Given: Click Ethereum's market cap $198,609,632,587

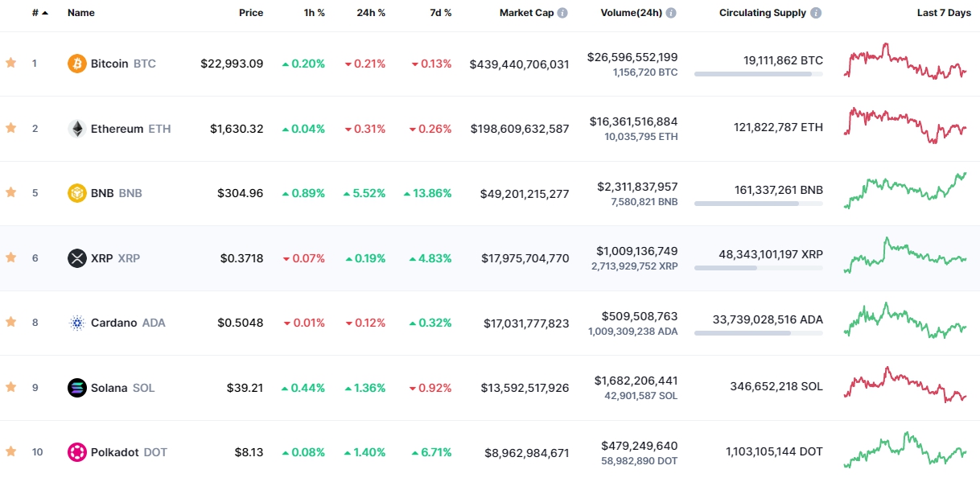Looking at the screenshot, I should (519, 129).
